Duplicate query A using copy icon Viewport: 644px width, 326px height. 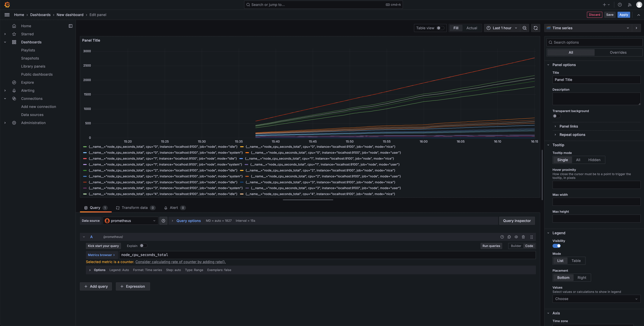coord(509,237)
